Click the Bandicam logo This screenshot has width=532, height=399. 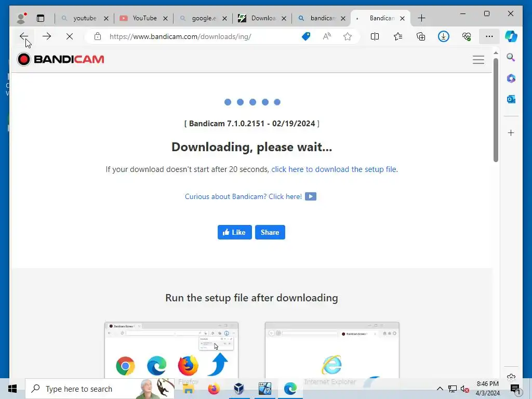tap(61, 59)
